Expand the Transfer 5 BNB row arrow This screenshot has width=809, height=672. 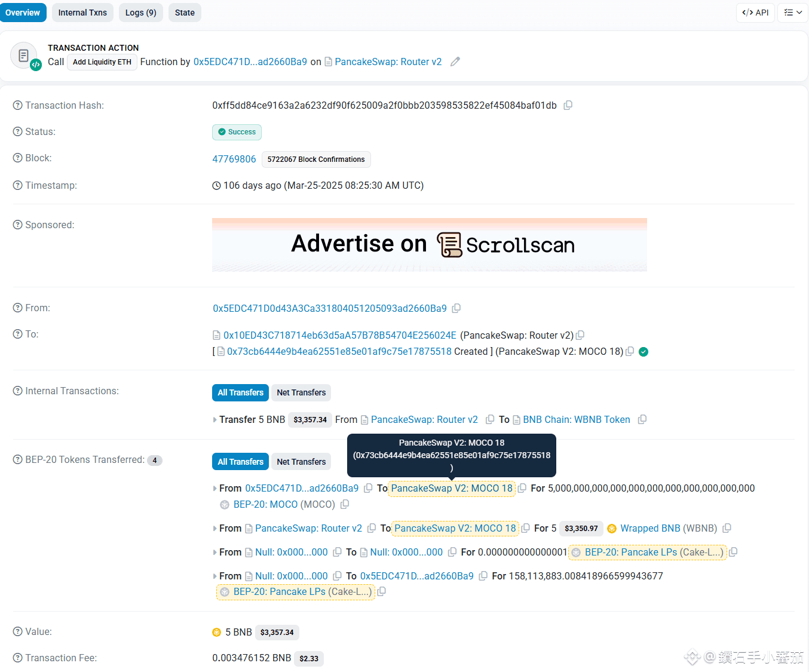(x=215, y=420)
